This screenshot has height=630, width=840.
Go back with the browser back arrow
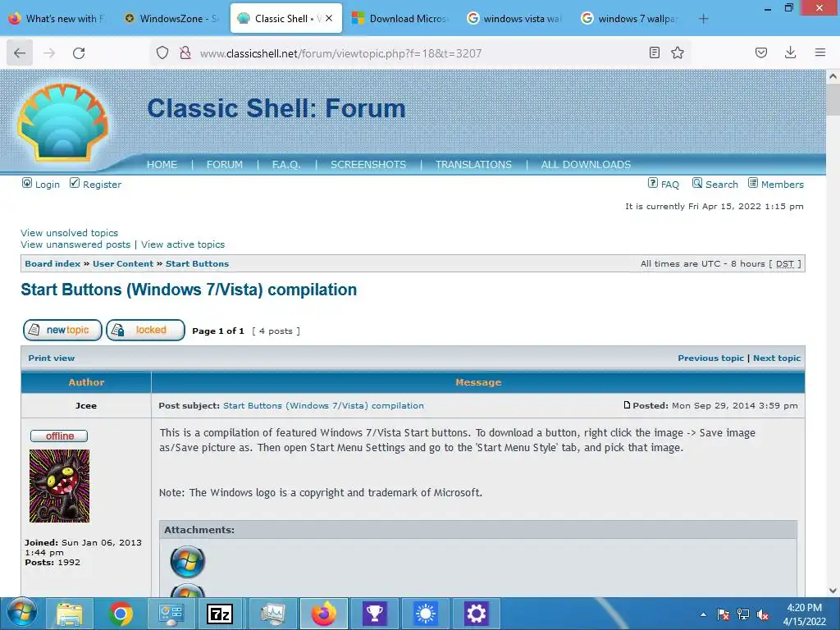click(20, 53)
